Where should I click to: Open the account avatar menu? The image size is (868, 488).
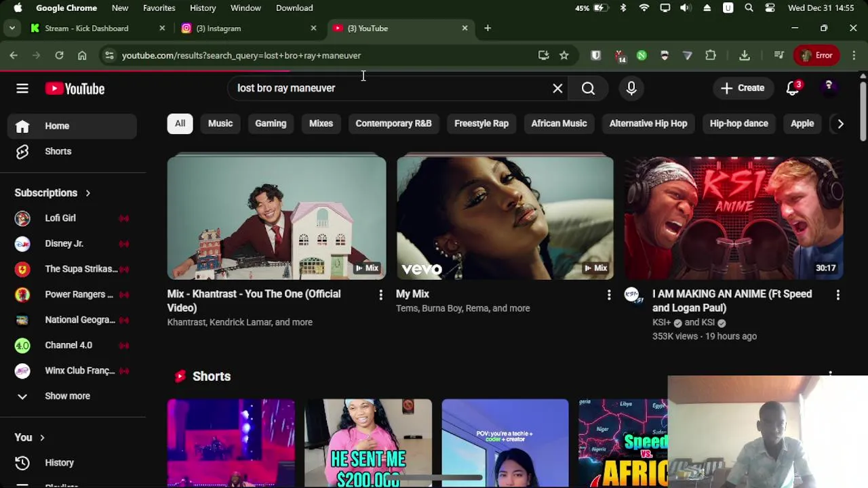click(829, 87)
